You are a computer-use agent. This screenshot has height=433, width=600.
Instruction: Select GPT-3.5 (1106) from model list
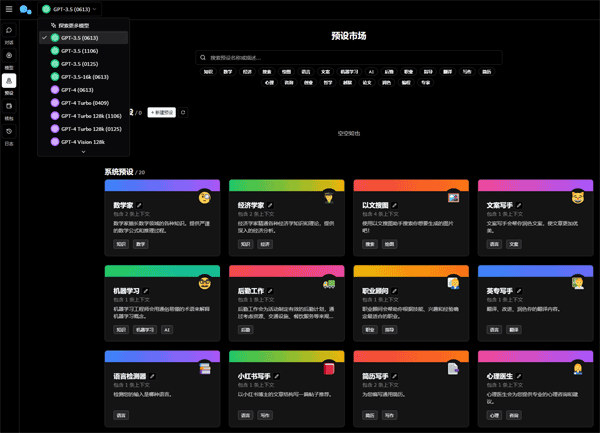(x=83, y=51)
